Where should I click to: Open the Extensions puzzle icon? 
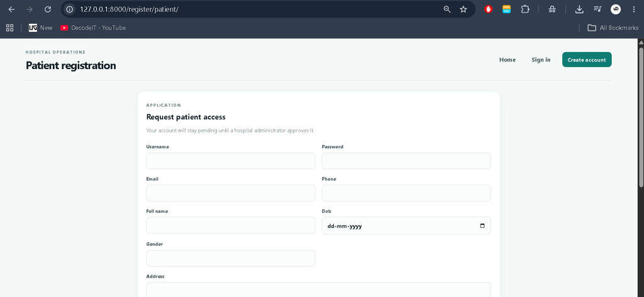pos(525,9)
